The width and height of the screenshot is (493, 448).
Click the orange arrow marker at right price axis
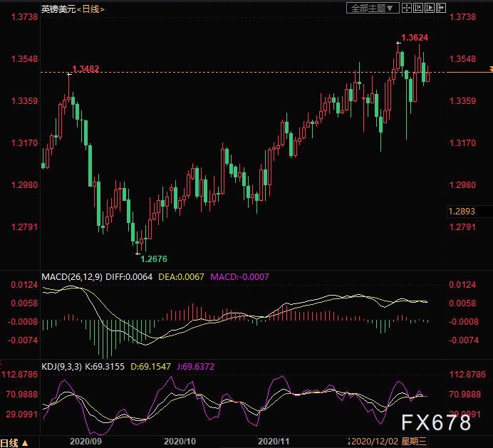click(x=490, y=69)
